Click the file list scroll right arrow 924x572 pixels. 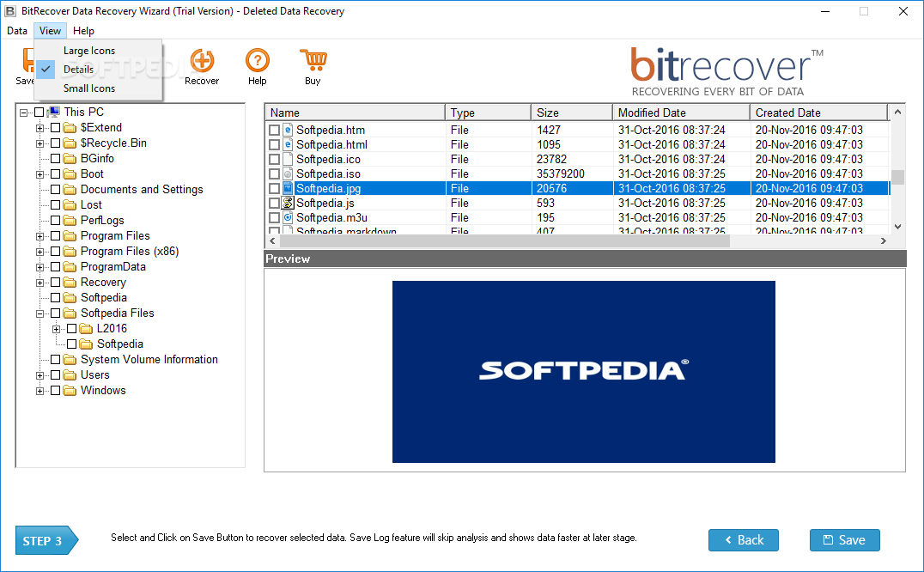click(884, 240)
